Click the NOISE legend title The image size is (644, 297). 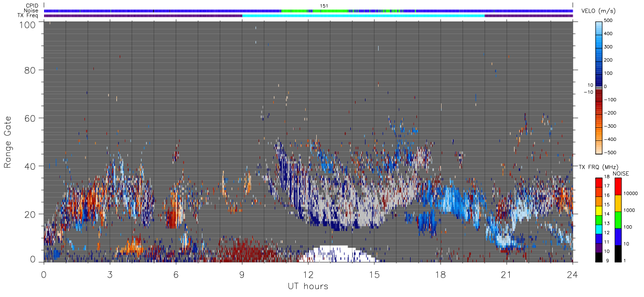tap(620, 173)
